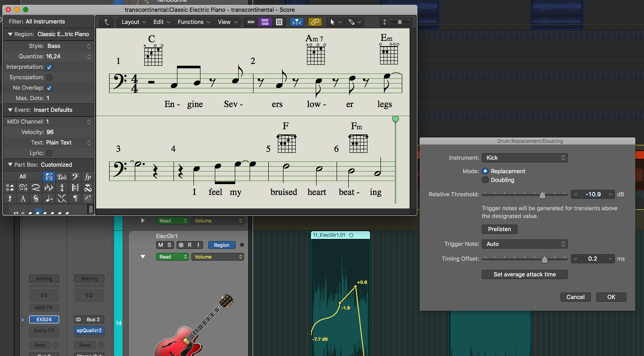644x356 pixels.
Task: Click the pointer tool in Score toolbar
Action: (332, 22)
